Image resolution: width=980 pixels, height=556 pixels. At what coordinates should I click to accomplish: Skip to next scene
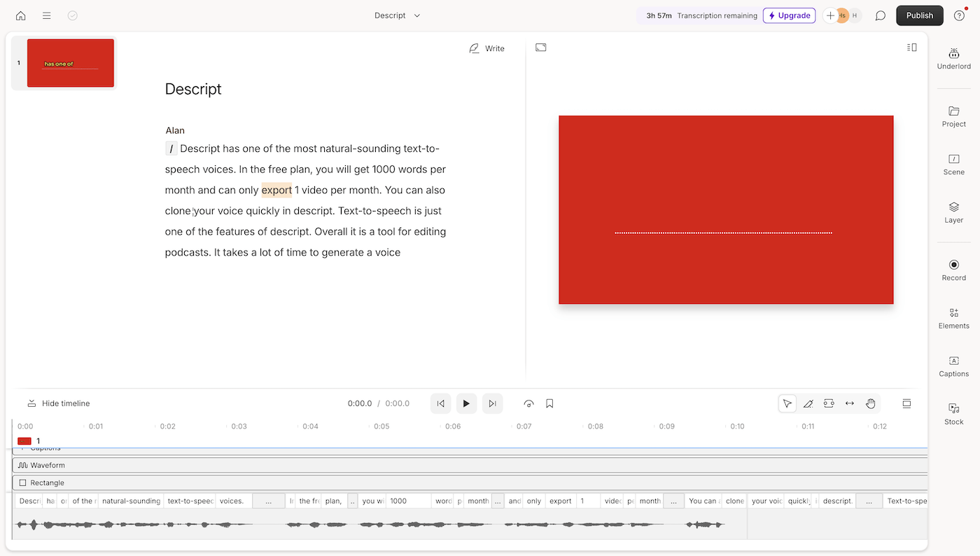coord(493,403)
